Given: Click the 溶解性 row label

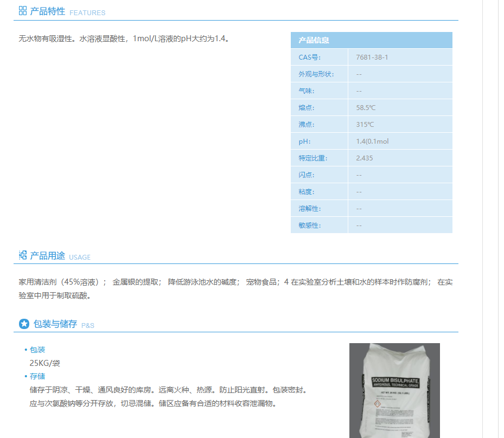Looking at the screenshot, I should [309, 208].
